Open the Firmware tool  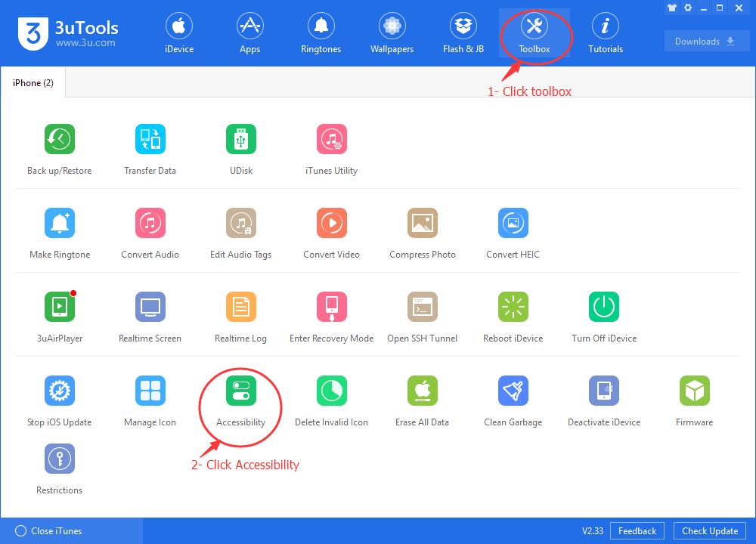694,391
